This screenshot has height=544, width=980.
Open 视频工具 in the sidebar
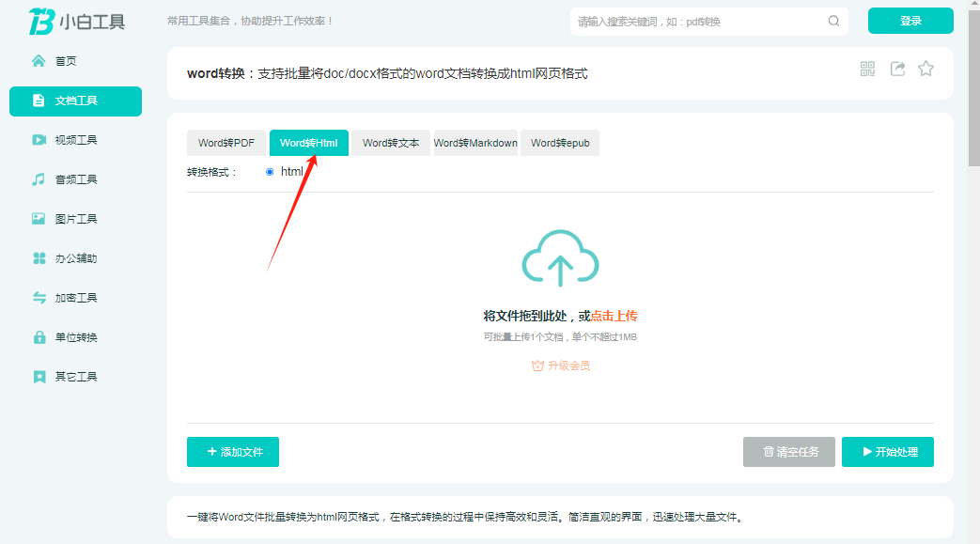[75, 140]
